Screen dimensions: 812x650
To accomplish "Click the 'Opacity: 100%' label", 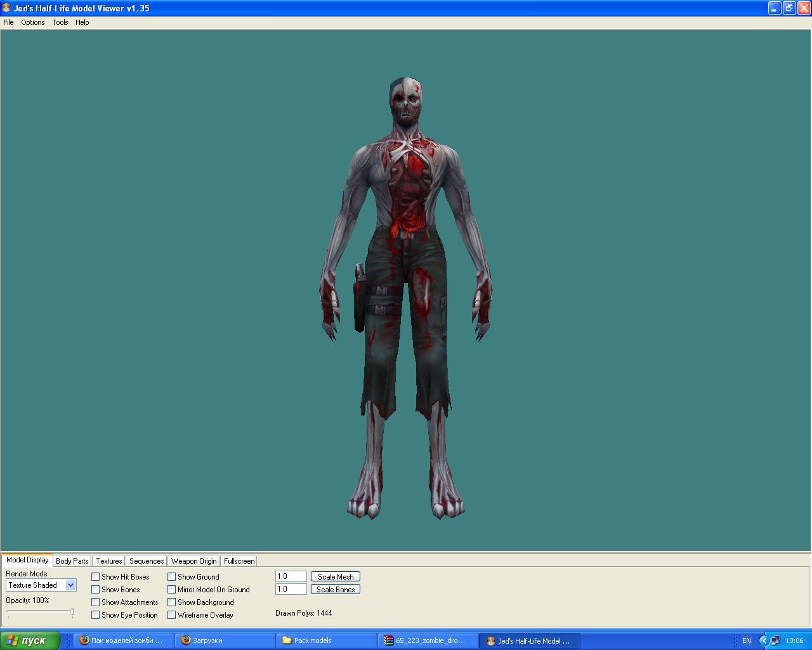I will point(27,600).
